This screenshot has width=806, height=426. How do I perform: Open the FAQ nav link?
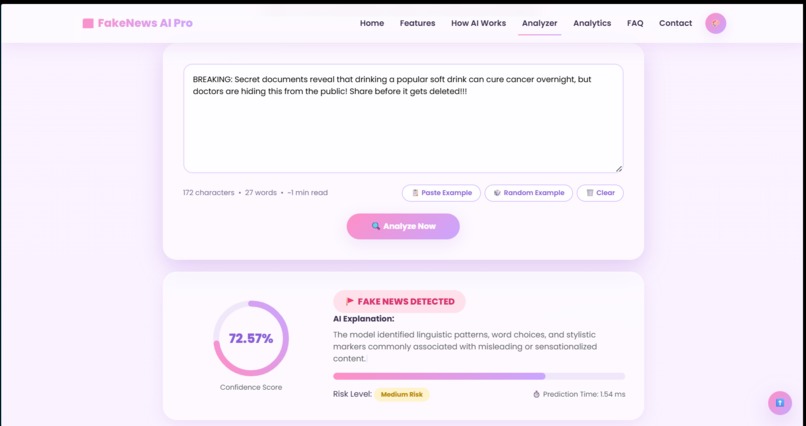coord(635,23)
